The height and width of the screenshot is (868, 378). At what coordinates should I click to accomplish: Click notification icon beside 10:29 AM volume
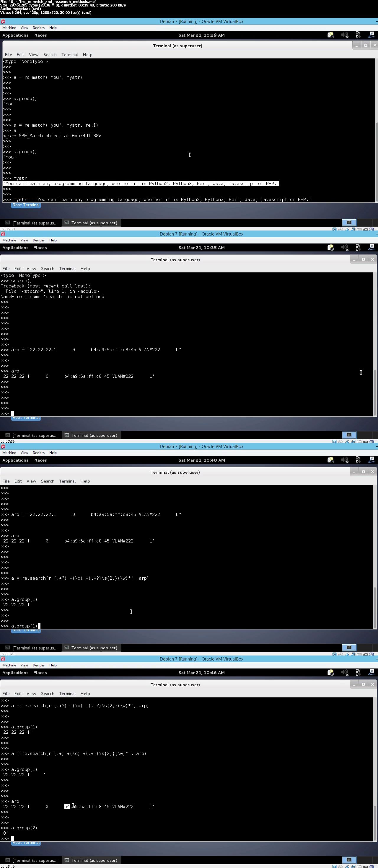click(x=330, y=35)
